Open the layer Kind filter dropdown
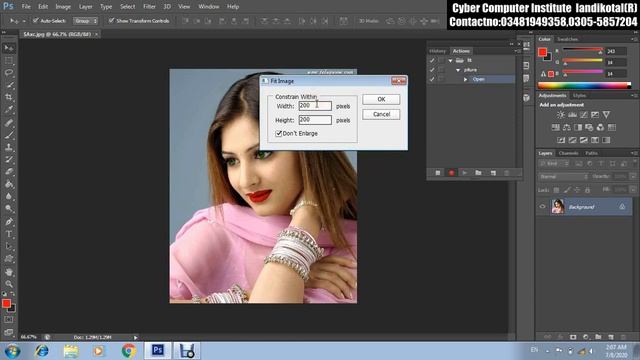Screen dimensions: 640x360 (x=554, y=164)
